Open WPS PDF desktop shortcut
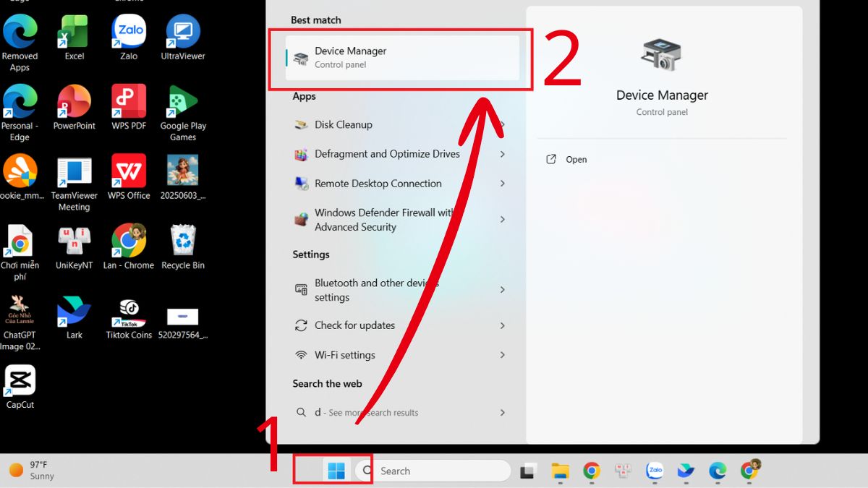 [129, 107]
